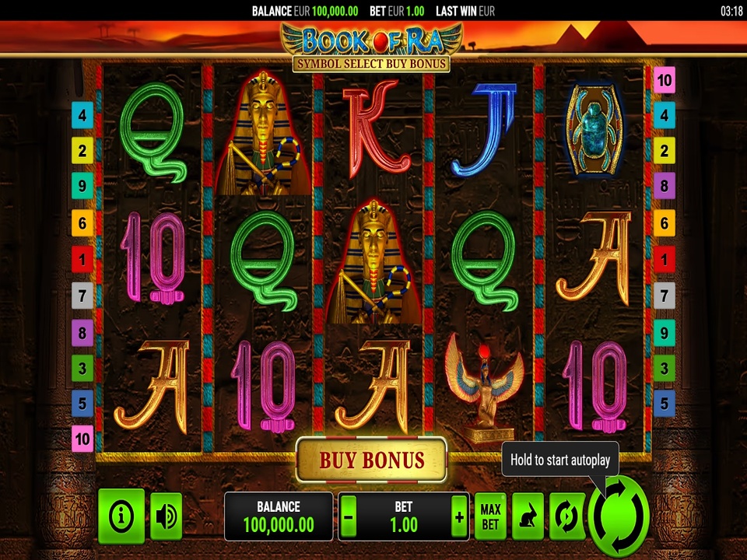This screenshot has height=560, width=747.
Task: Increase the bet with plus button
Action: pyautogui.click(x=459, y=517)
